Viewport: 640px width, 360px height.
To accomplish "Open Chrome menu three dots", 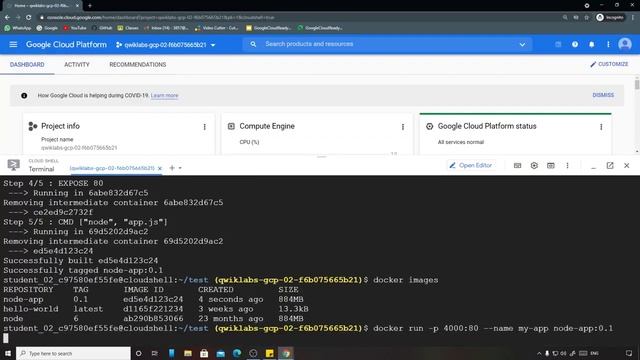I will (x=633, y=18).
